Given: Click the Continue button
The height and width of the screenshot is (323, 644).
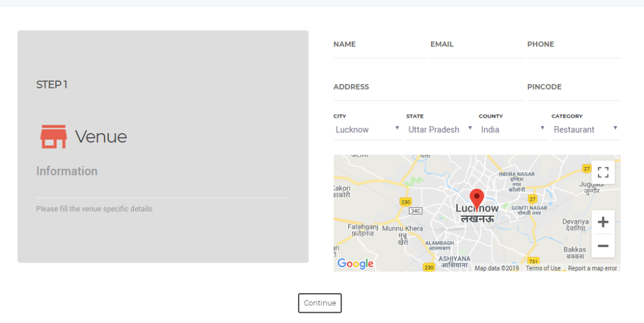Looking at the screenshot, I should pos(320,303).
